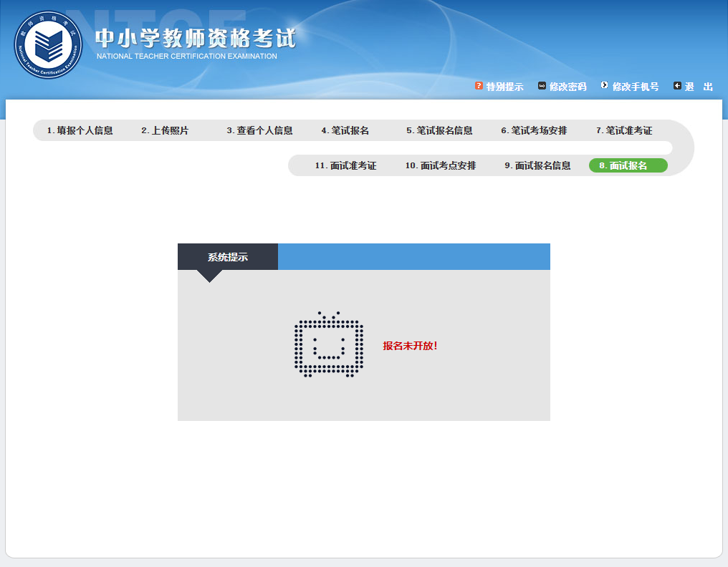The image size is (728, 567).
Task: Click the NTCE circular book emblem logo
Action: pyautogui.click(x=49, y=46)
